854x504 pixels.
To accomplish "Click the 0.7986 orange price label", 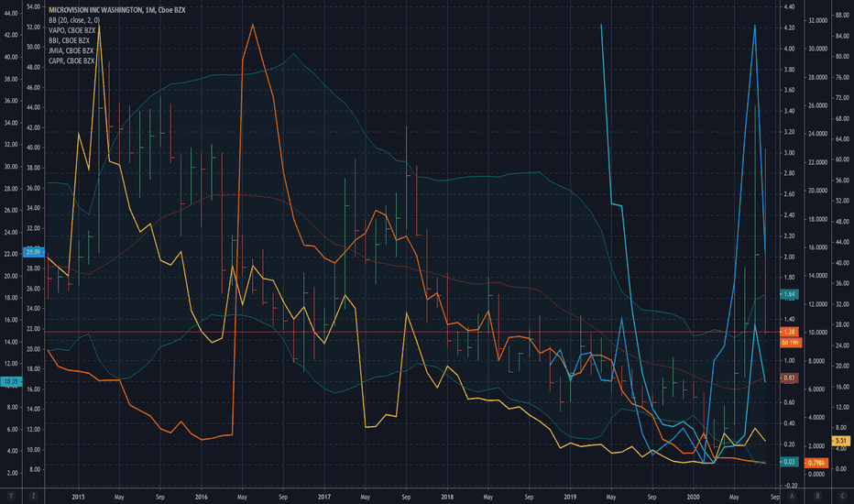I will (x=816, y=463).
